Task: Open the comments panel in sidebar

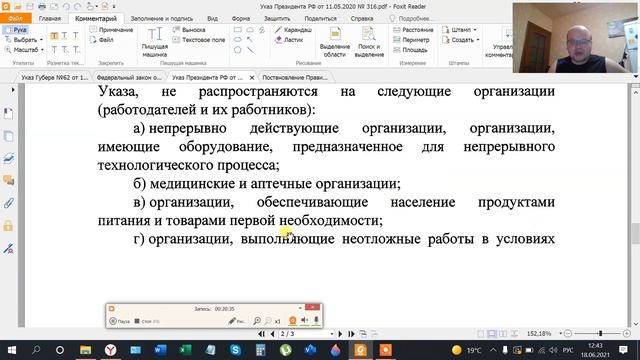Action: (x=9, y=180)
